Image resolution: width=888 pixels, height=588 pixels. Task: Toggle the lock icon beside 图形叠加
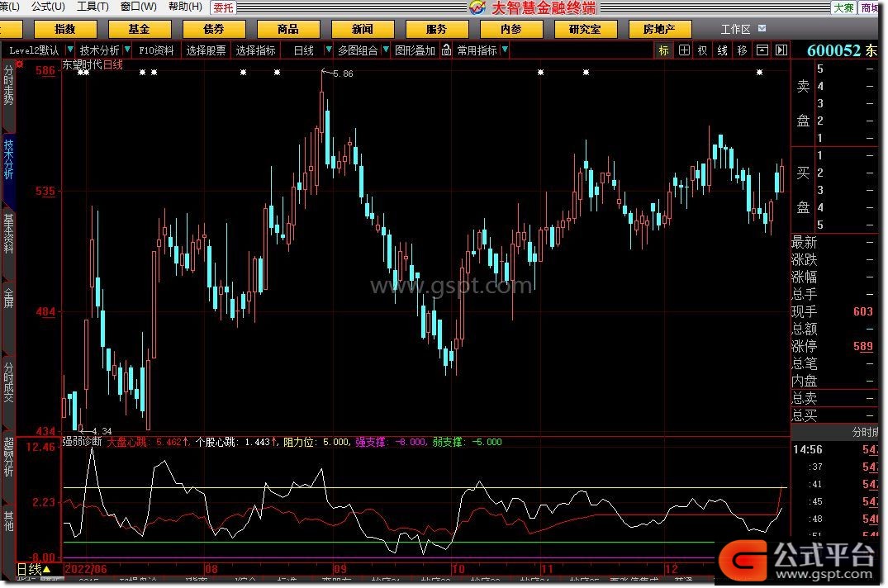[x=446, y=50]
